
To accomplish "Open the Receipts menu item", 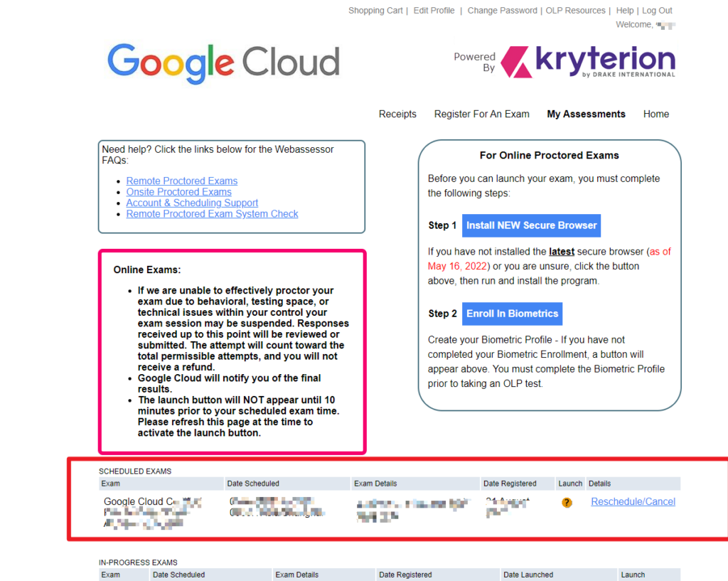I will tap(397, 114).
